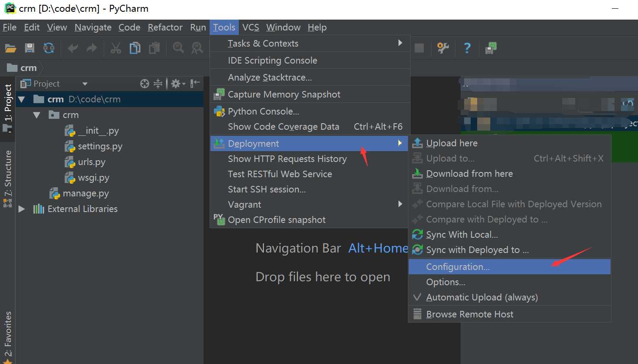
Task: Open deployment Options... entry
Action: 509,282
